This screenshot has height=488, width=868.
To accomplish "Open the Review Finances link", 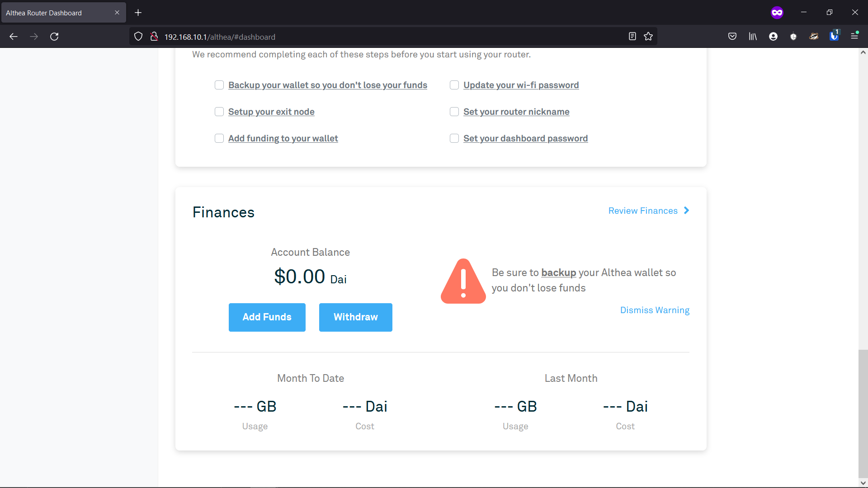I will tap(649, 211).
